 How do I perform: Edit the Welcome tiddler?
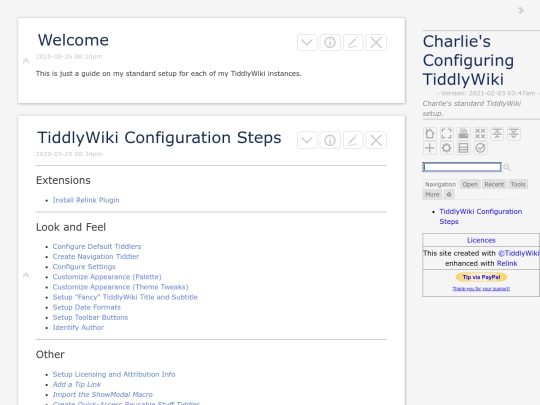click(x=353, y=43)
